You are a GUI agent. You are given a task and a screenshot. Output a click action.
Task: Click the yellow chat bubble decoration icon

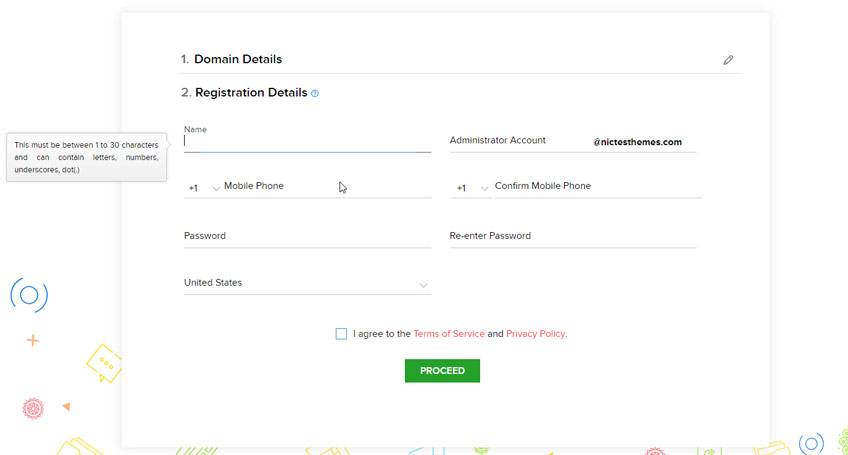[104, 363]
